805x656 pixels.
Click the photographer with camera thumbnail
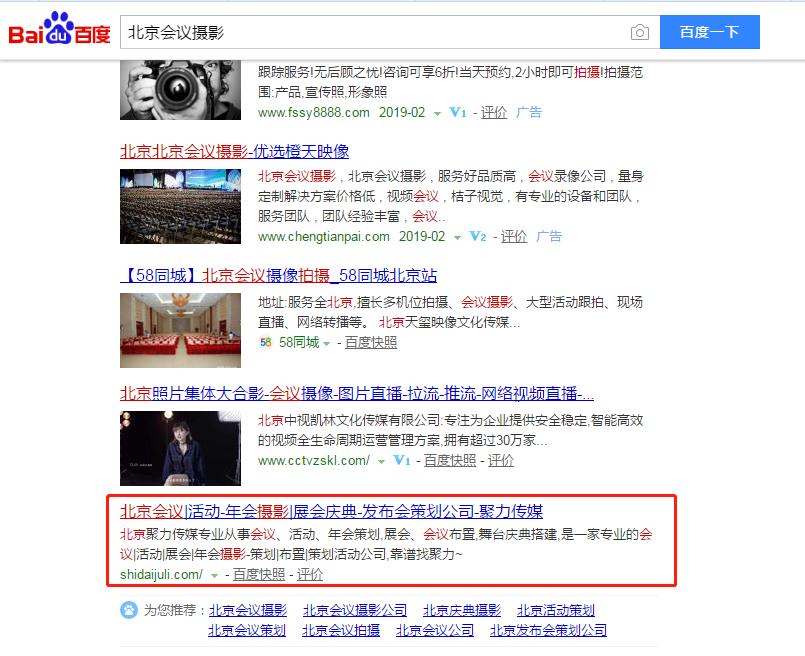(180, 90)
